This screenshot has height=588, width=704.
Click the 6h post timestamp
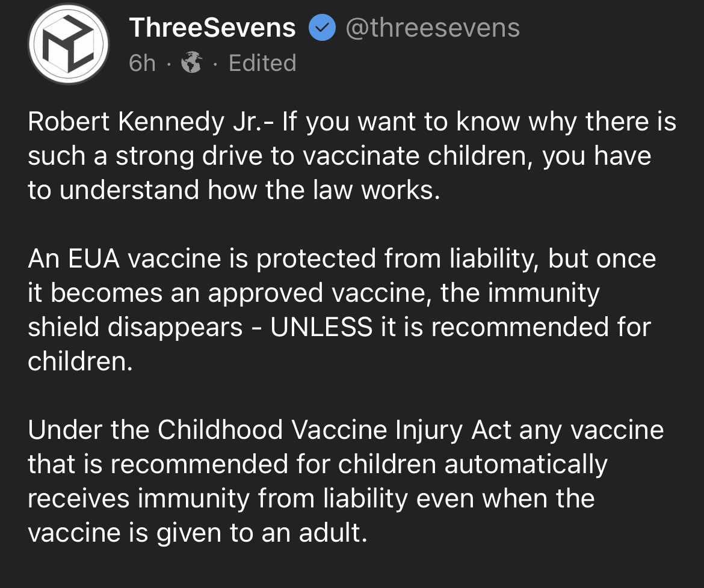tap(142, 63)
